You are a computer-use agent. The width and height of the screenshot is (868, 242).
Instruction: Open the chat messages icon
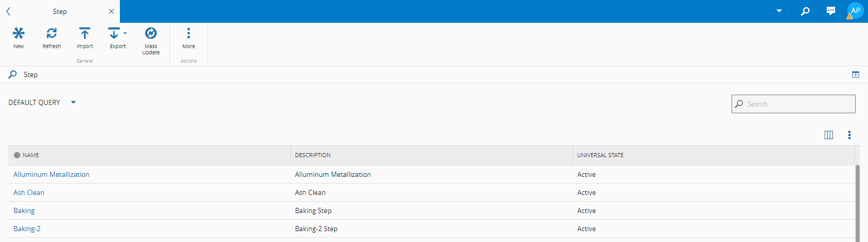click(831, 11)
